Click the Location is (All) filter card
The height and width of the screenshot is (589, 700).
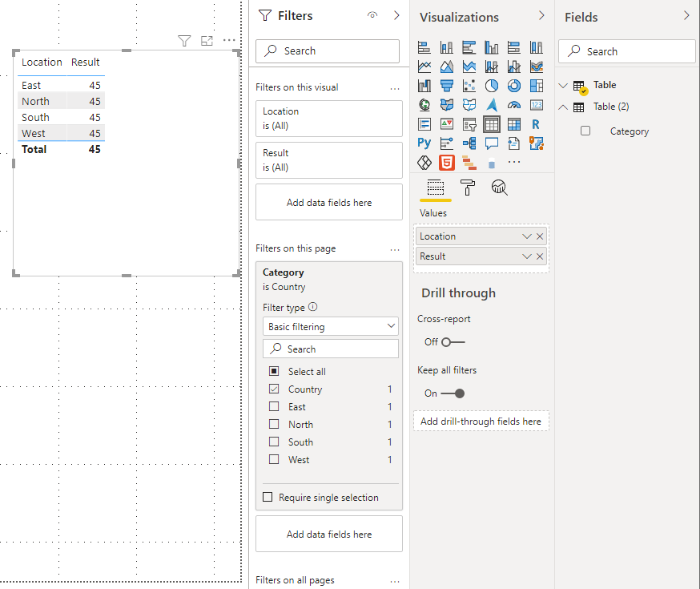click(329, 119)
